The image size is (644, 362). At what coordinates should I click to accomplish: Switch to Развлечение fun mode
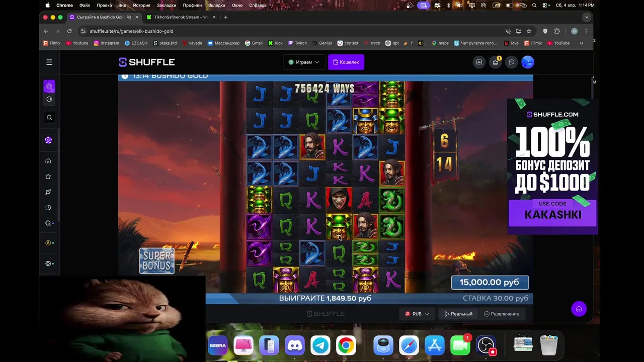502,314
